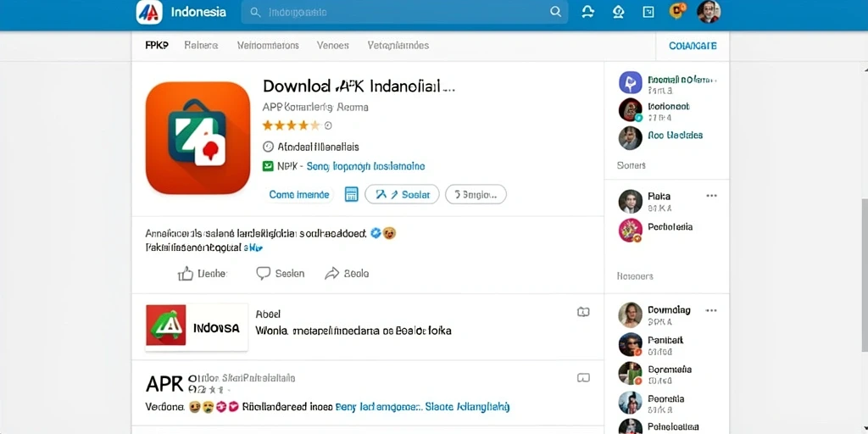Click the COIANGAIE link at top right
Image resolution: width=868 pixels, height=434 pixels.
[x=693, y=46]
